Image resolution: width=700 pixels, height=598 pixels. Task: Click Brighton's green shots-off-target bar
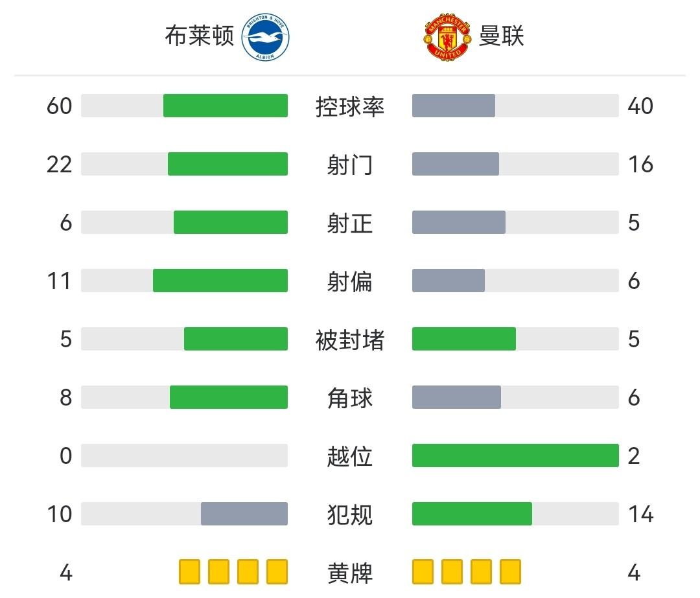[220, 281]
